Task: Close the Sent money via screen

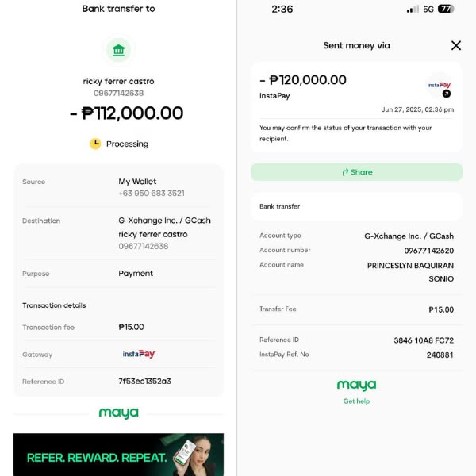Action: 456,45
